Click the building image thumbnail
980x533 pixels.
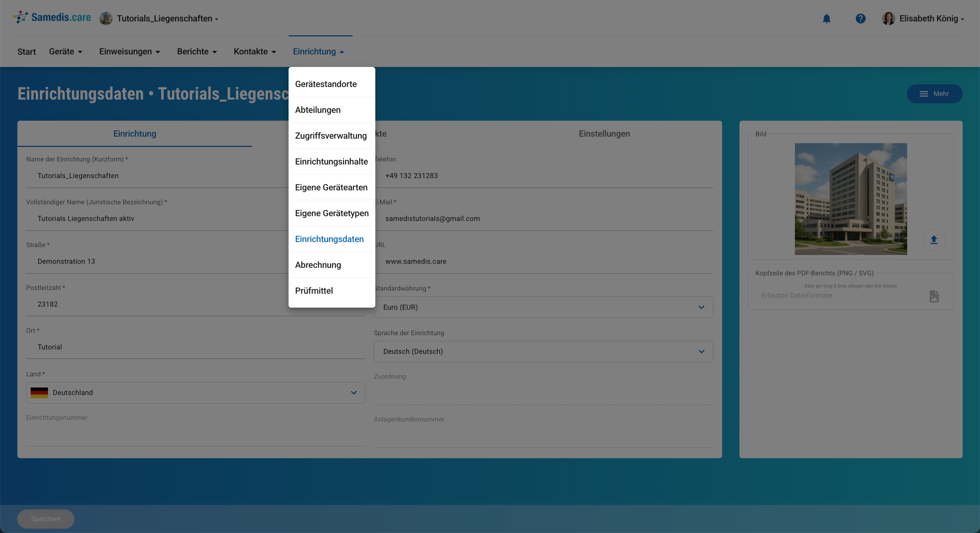pyautogui.click(x=851, y=199)
